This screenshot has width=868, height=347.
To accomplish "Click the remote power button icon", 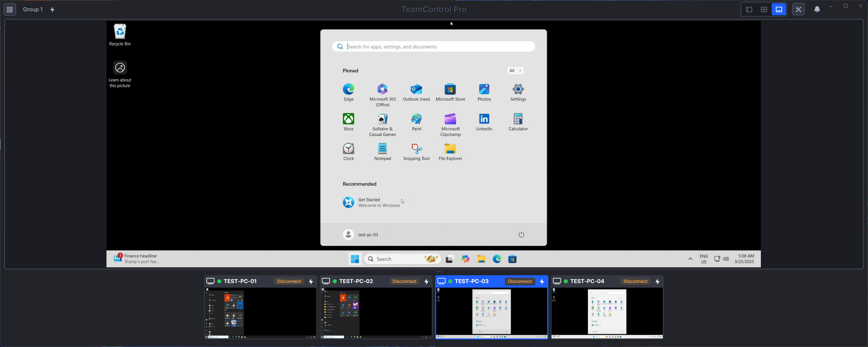I will coord(521,235).
